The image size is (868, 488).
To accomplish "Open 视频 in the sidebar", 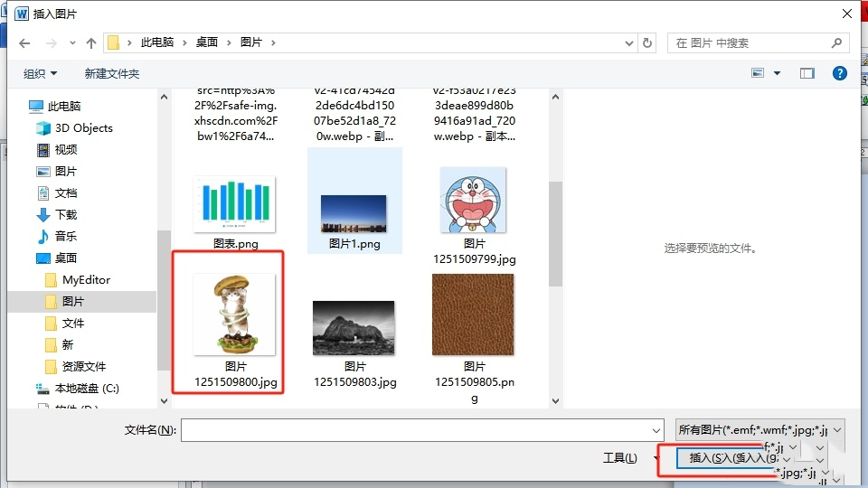I will tap(57, 149).
